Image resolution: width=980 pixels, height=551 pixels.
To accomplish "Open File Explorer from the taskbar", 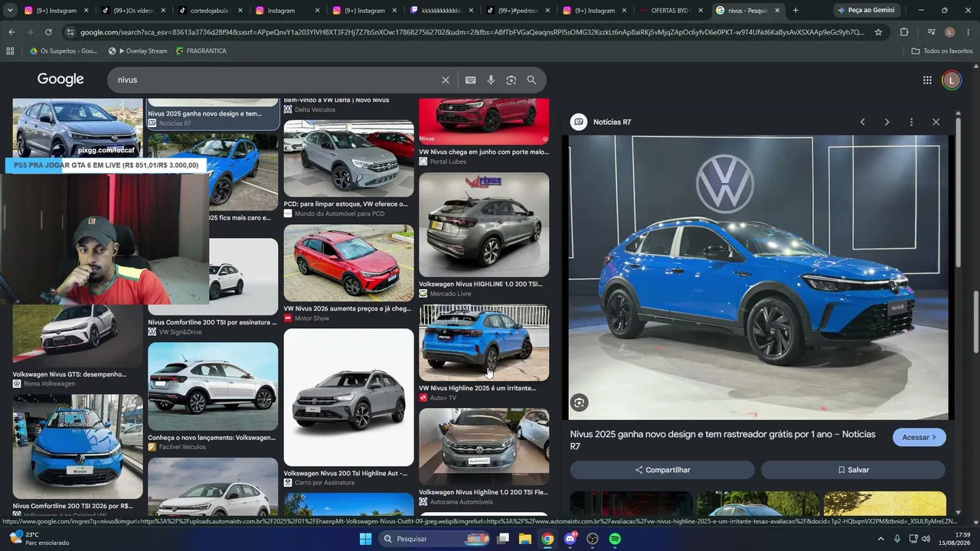I will [x=525, y=539].
